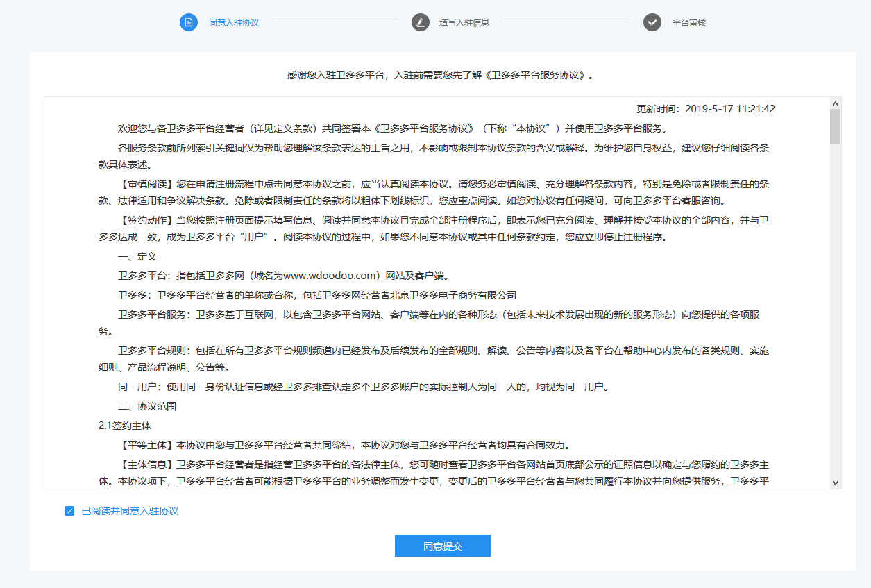
Task: Click the 同一用户 definition line
Action: click(363, 387)
